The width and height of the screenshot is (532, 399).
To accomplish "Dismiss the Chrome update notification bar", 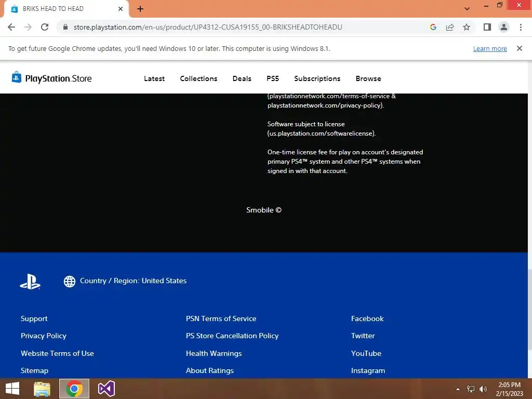I will pyautogui.click(x=519, y=48).
